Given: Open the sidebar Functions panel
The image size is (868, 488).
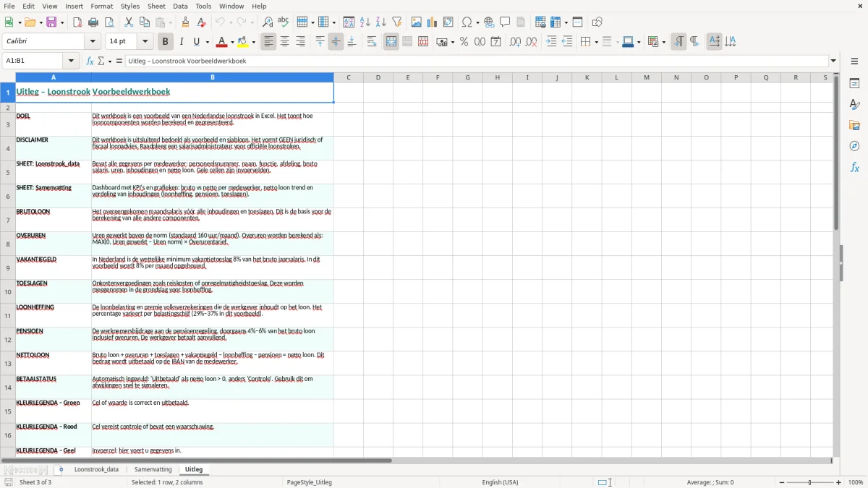Looking at the screenshot, I should pyautogui.click(x=854, y=168).
